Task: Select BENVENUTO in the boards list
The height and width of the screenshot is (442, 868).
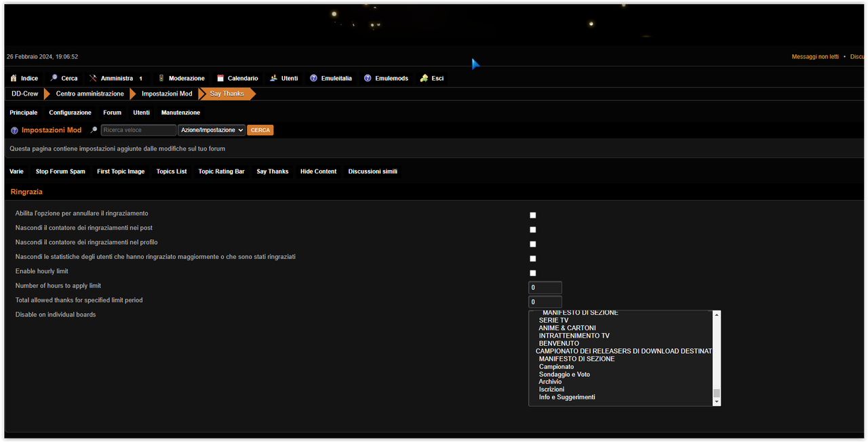Action: (559, 344)
